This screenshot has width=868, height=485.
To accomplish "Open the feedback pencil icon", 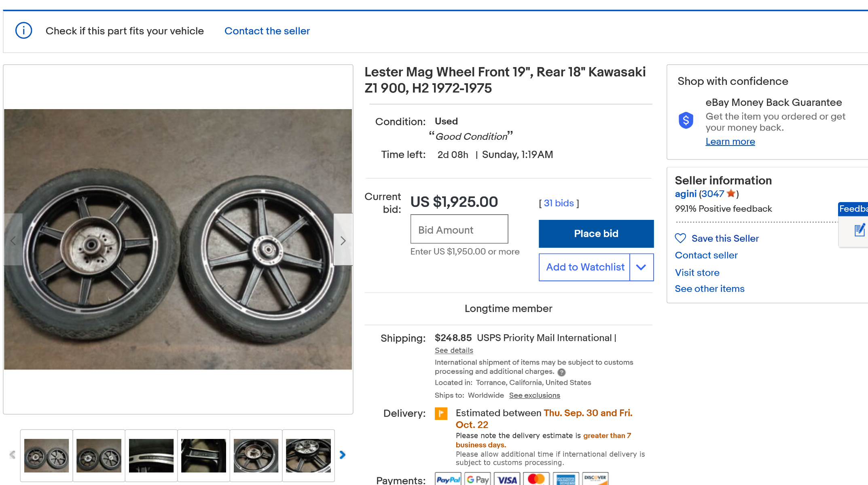I will coord(859,230).
